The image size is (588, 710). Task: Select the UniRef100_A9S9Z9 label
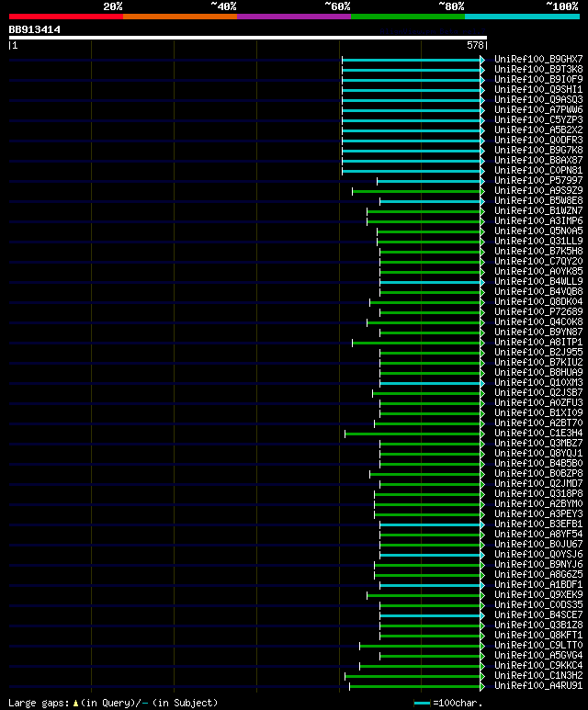(x=538, y=191)
